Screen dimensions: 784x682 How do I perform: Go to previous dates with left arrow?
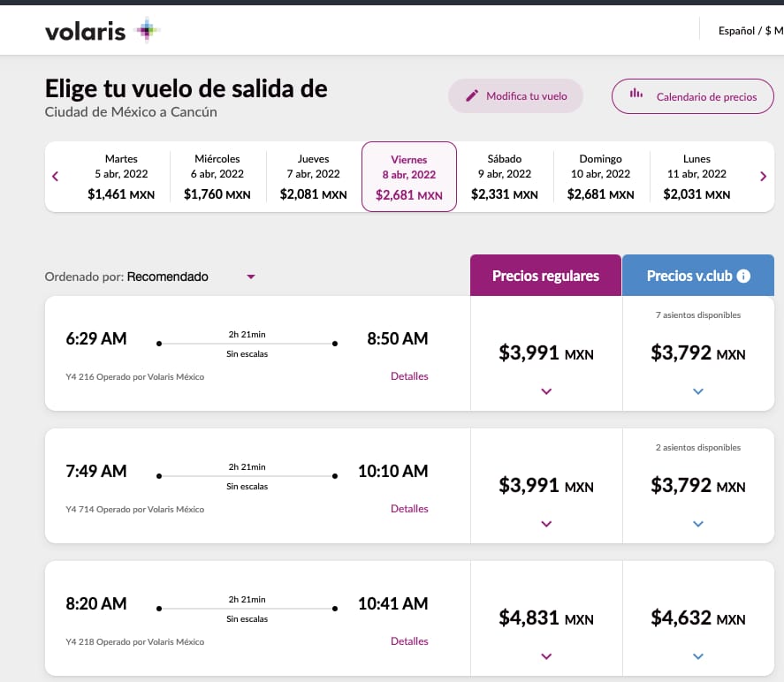click(x=56, y=176)
